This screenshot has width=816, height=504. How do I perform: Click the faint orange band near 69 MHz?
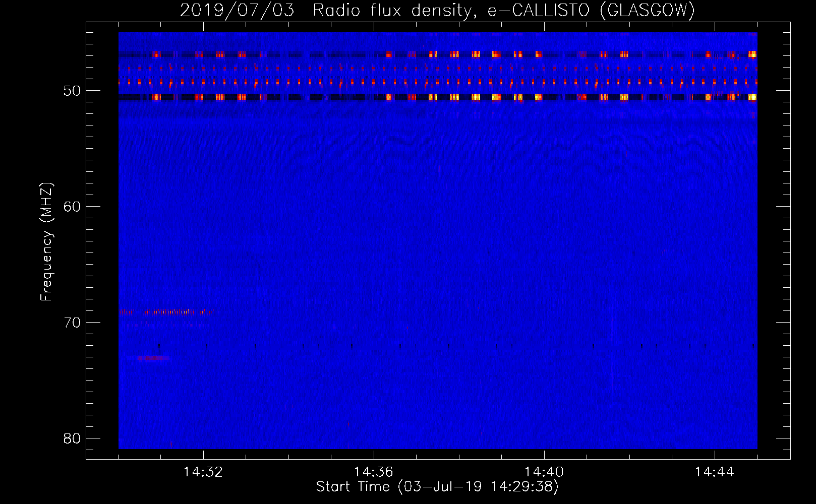[x=169, y=312]
